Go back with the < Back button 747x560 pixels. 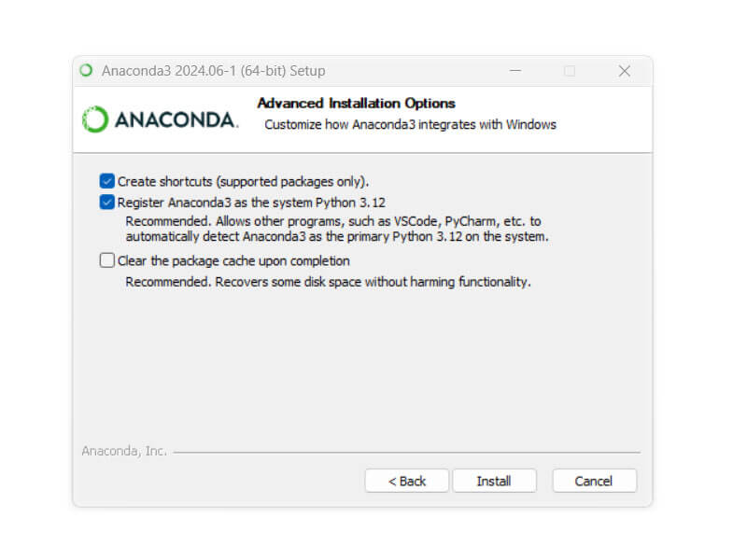click(407, 481)
